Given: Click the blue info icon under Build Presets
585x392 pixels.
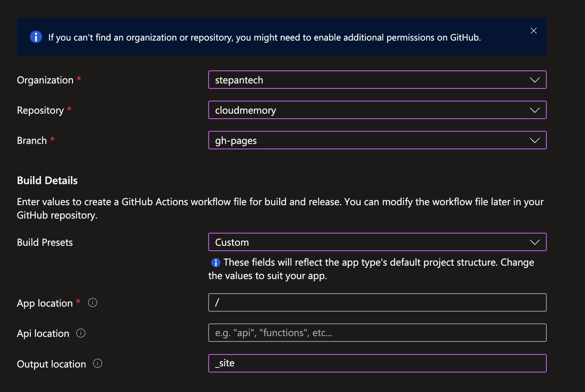Looking at the screenshot, I should pos(216,263).
